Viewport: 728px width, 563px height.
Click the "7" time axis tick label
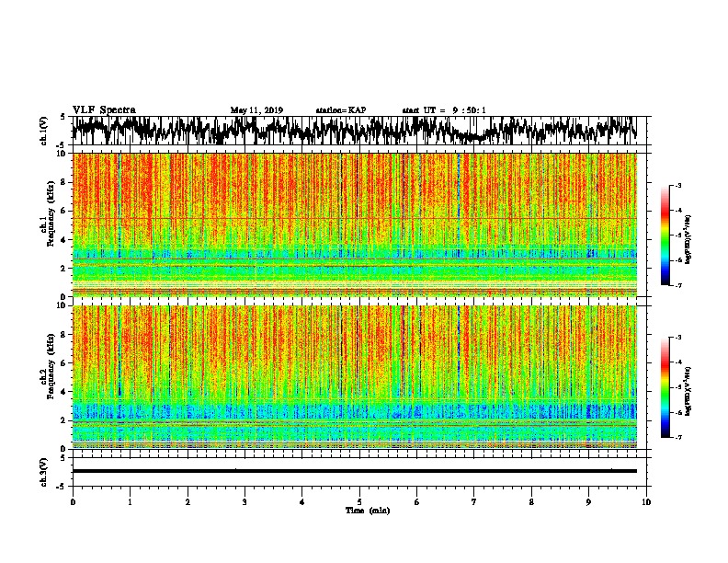[x=474, y=502]
